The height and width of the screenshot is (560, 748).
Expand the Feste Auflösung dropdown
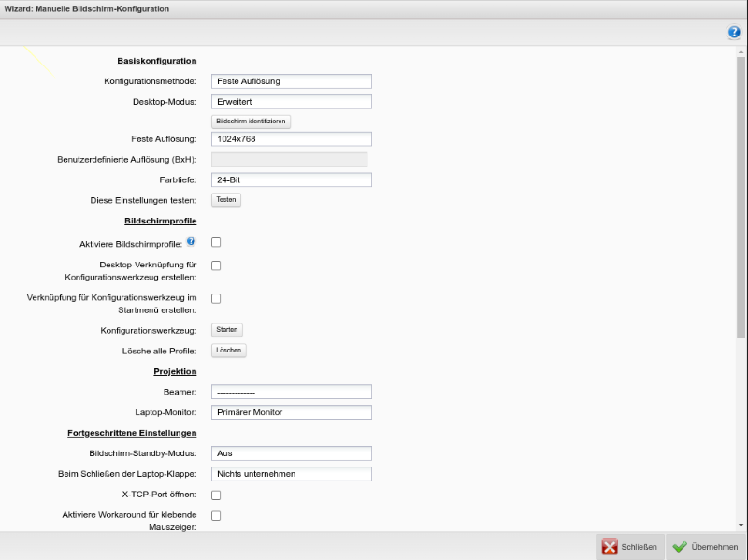[x=291, y=139]
